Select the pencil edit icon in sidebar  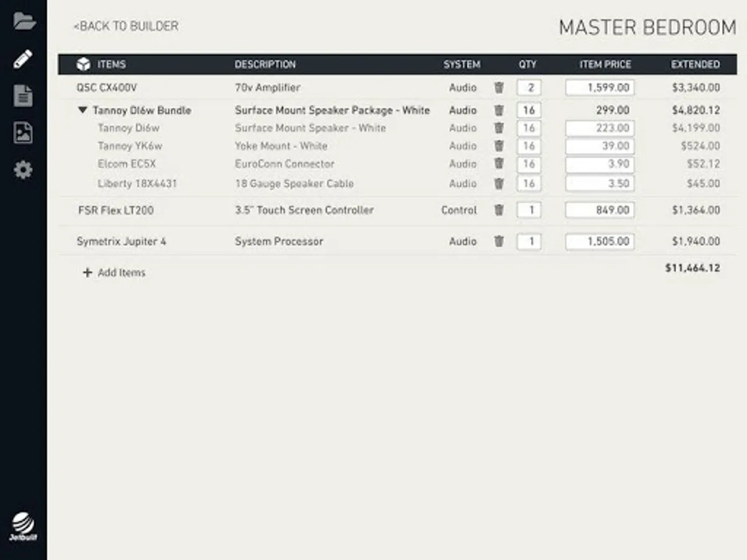[23, 59]
